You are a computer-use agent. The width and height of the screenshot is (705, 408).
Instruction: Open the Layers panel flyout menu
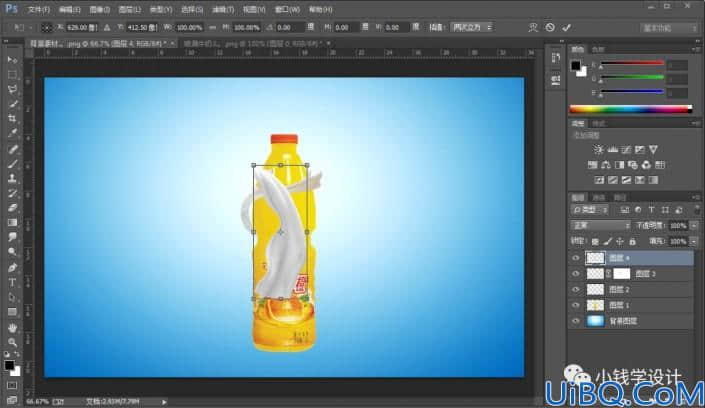click(696, 197)
